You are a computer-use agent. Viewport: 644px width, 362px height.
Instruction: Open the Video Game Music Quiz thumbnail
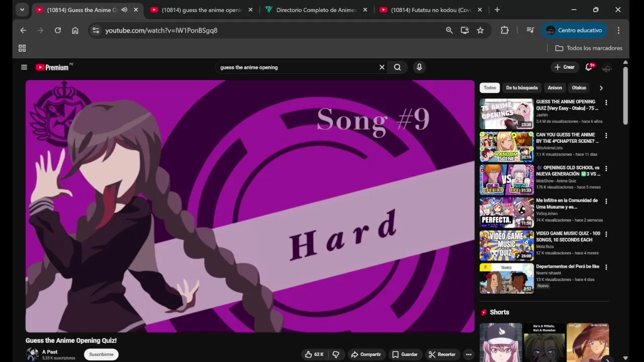507,245
